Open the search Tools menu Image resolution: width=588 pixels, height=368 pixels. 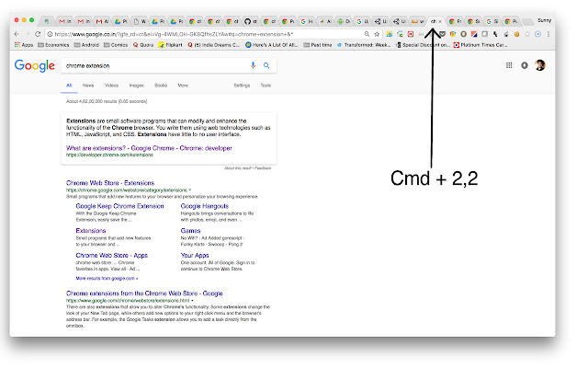click(266, 86)
